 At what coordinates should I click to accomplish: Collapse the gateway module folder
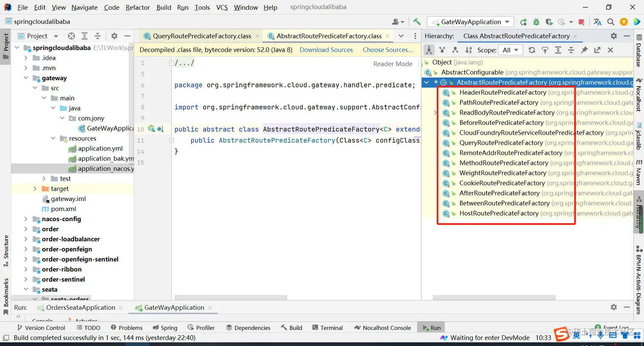(26, 78)
